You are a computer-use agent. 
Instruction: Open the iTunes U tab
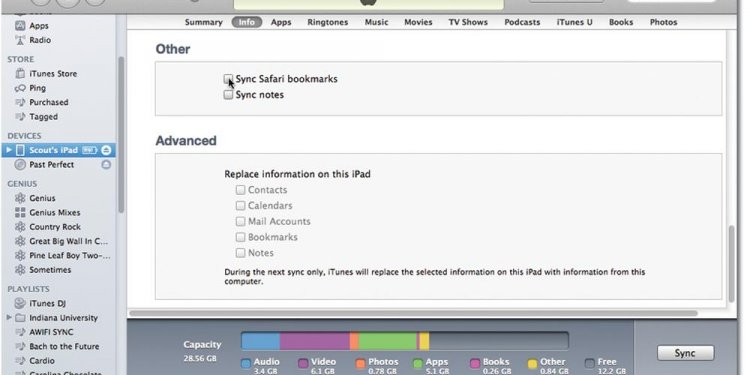point(574,22)
